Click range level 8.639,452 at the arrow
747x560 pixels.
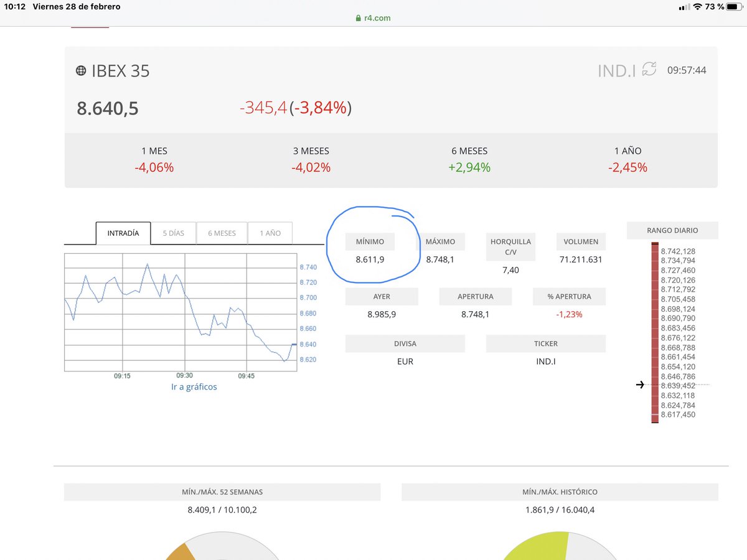(678, 386)
